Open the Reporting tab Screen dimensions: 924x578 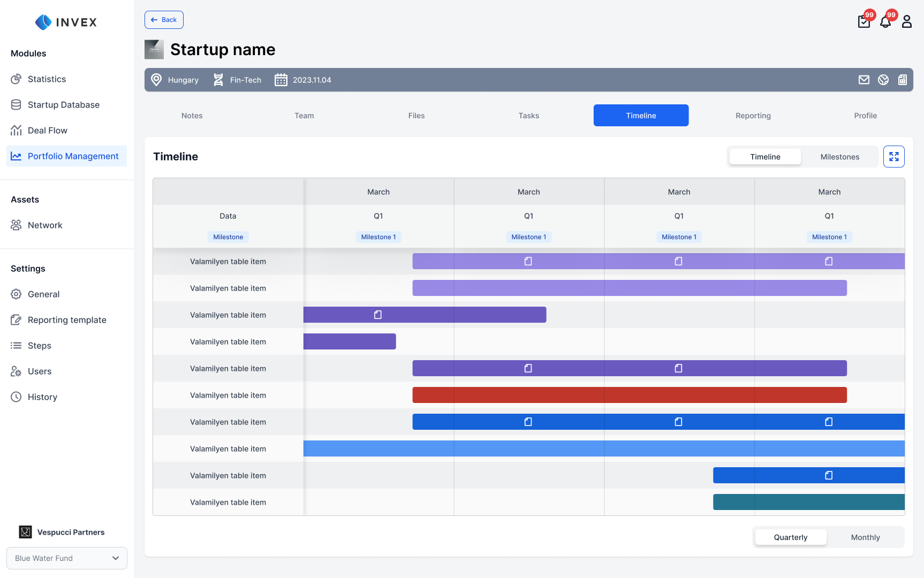pyautogui.click(x=753, y=116)
